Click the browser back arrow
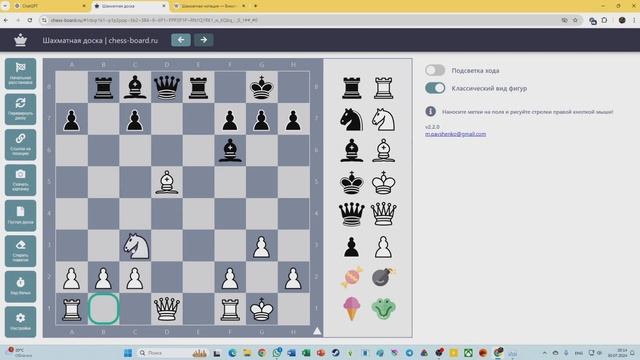640x360 pixels. coord(6,20)
